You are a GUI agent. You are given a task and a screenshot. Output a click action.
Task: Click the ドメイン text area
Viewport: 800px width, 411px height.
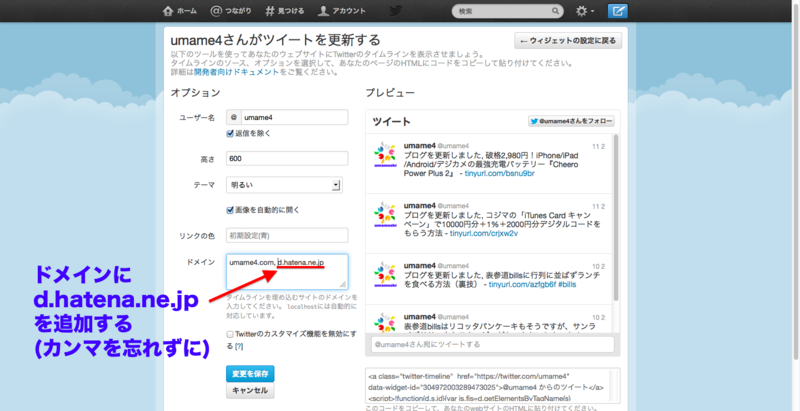(287, 272)
